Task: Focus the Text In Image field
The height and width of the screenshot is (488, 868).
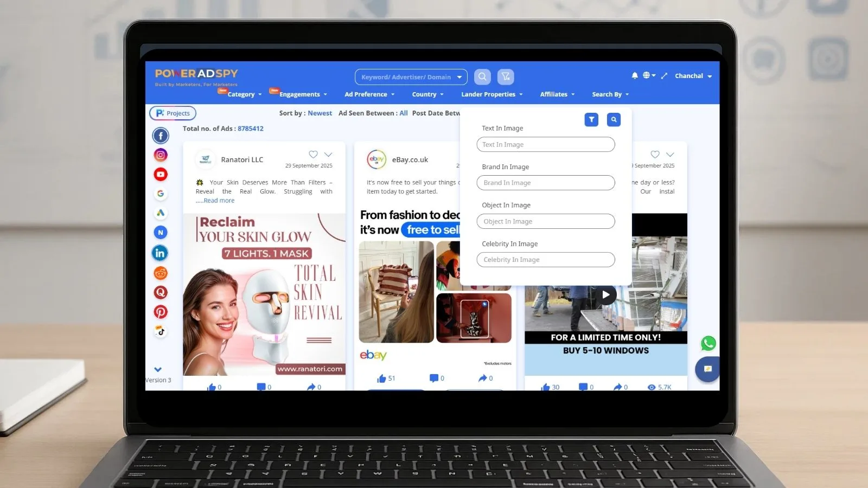Action: point(546,145)
